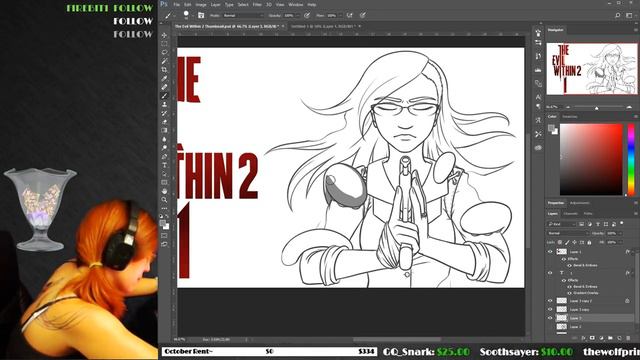This screenshot has width=640, height=360.
Task: Click the create new layer icon
Action: pos(619,338)
